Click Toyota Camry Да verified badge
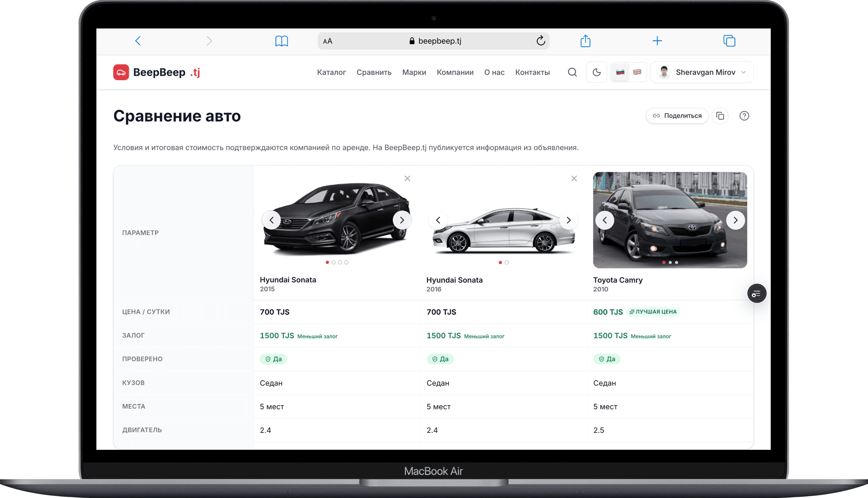 point(606,359)
